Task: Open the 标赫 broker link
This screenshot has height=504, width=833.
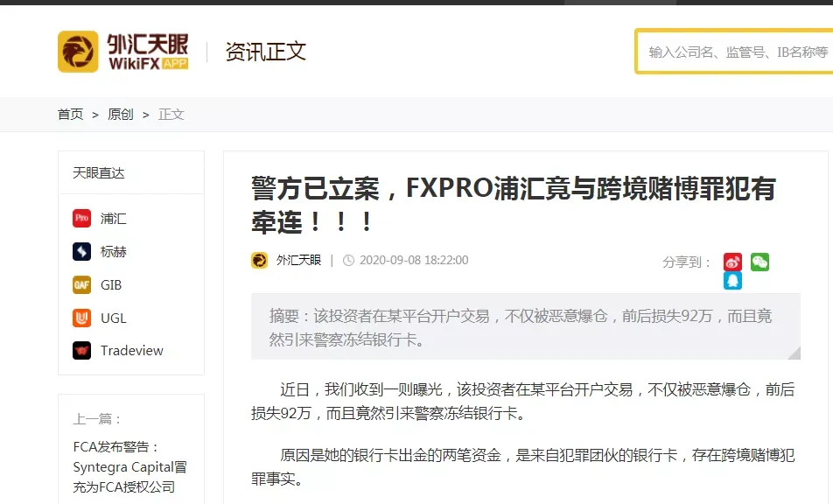Action: point(113,252)
